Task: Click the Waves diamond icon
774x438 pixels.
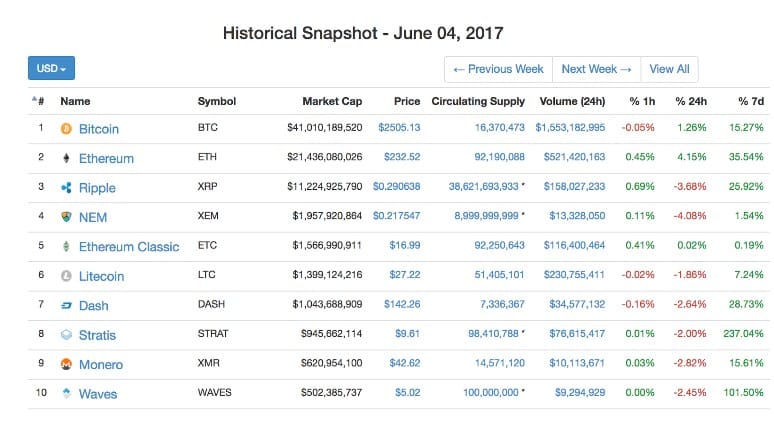Action: [x=66, y=394]
